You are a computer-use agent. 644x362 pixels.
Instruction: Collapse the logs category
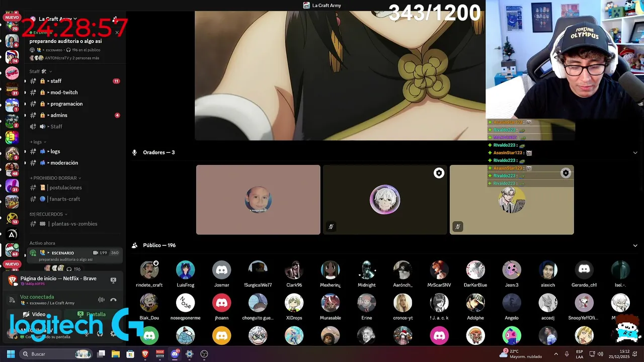click(x=38, y=142)
